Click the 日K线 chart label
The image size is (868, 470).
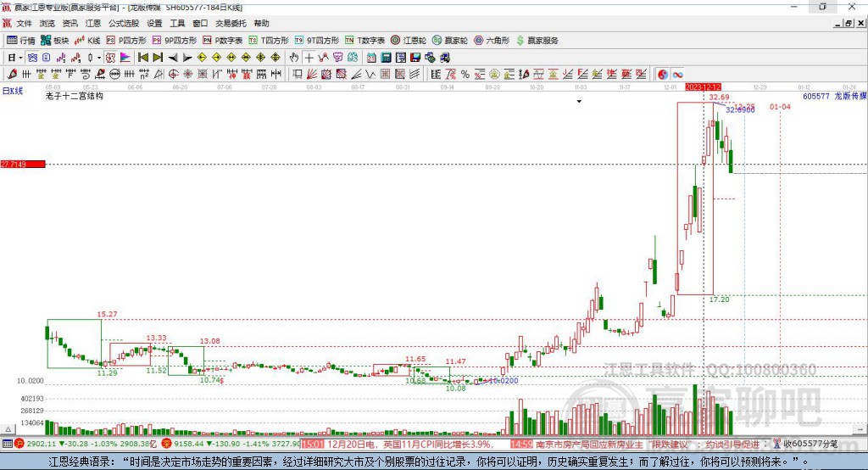click(12, 91)
